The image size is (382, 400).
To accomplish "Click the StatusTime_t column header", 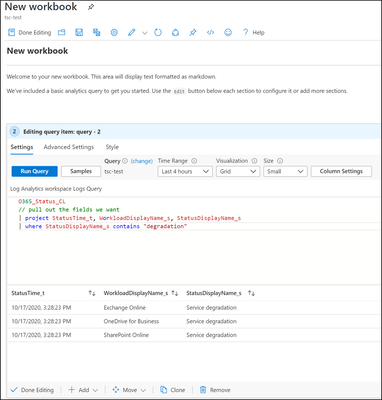I will pyautogui.click(x=28, y=293).
